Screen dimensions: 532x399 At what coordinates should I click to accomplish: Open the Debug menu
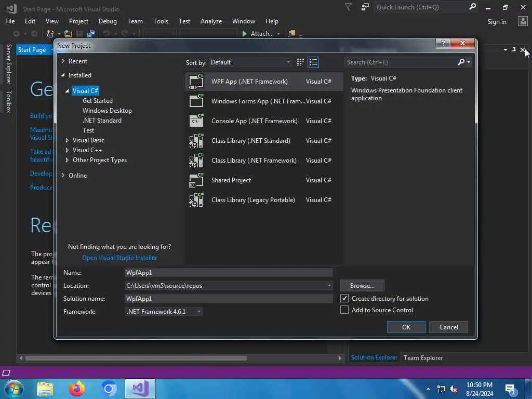coord(108,21)
